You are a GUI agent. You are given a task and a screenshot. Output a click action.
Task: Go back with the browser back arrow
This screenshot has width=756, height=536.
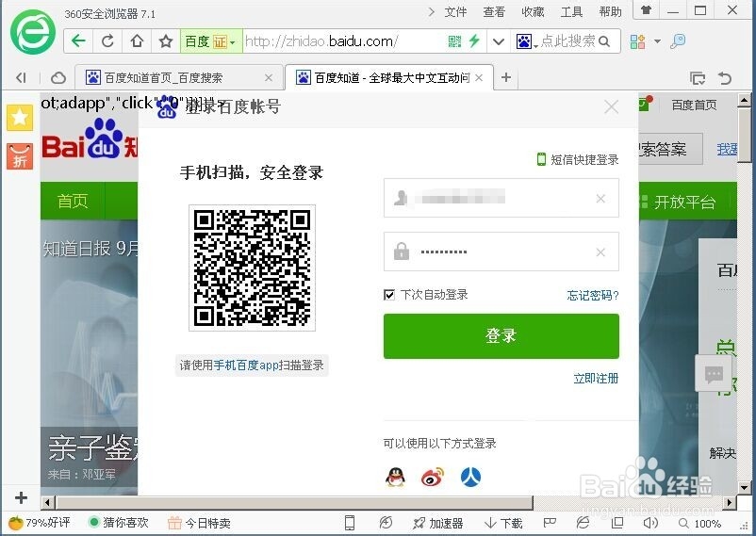point(78,41)
